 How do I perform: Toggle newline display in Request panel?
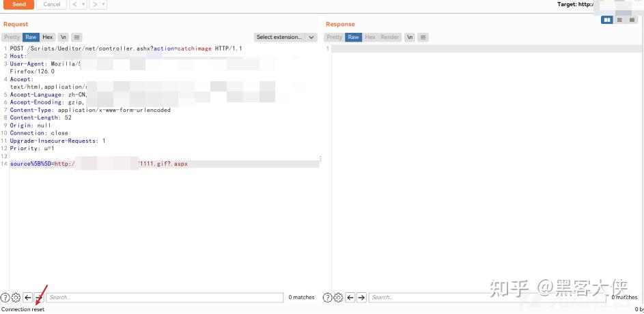pos(64,37)
